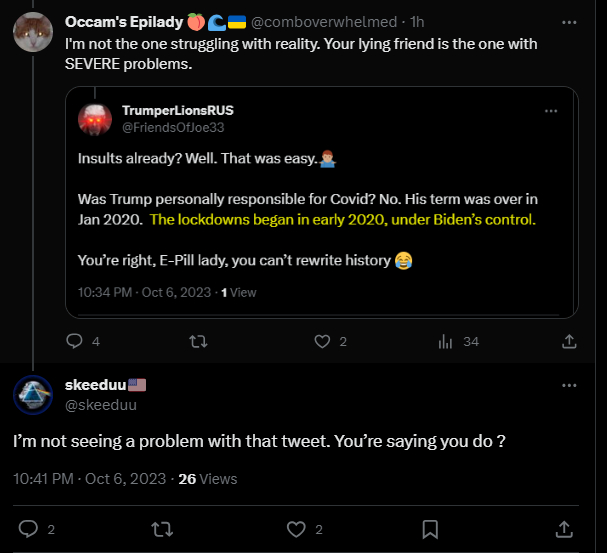This screenshot has height=553, width=607.
Task: View analytics showing 34 views
Action: pos(447,341)
